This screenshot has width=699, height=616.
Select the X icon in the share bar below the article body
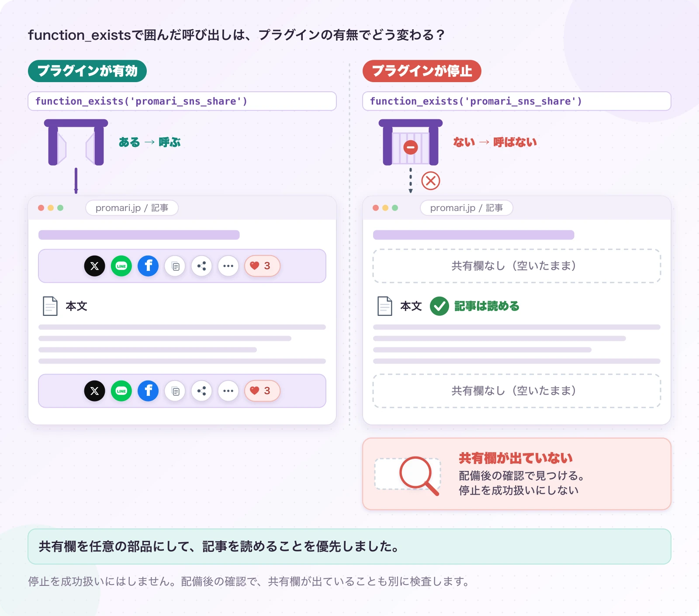pos(95,391)
